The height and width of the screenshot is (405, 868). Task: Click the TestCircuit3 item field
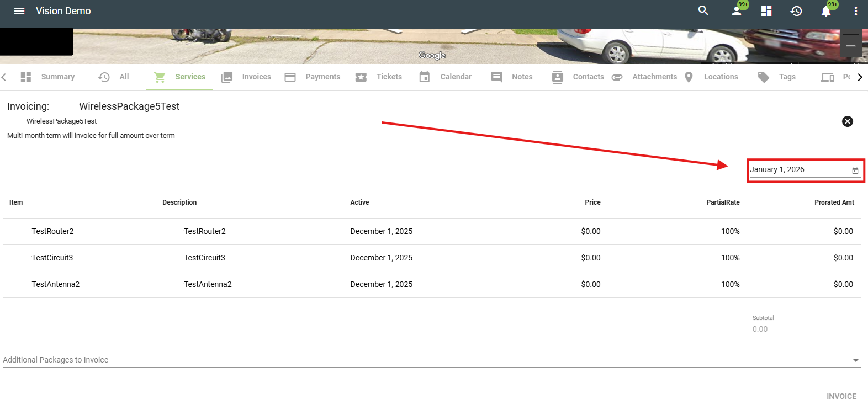pyautogui.click(x=94, y=258)
